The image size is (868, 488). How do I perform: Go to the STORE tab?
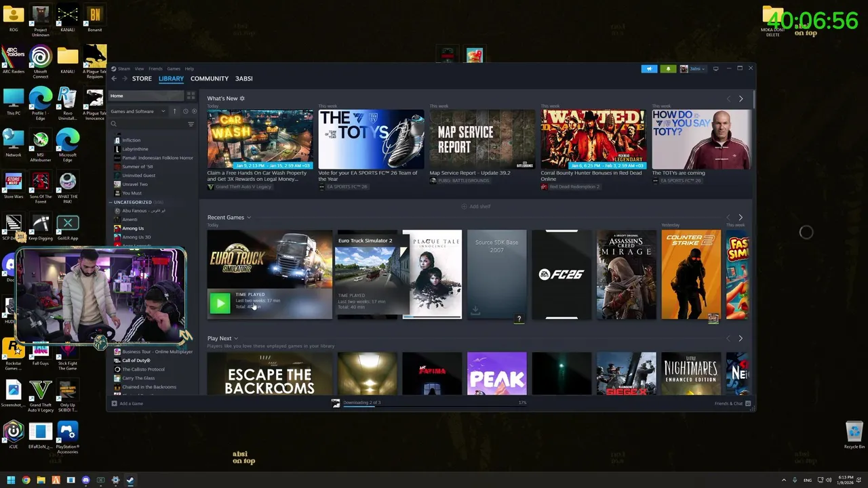click(142, 79)
